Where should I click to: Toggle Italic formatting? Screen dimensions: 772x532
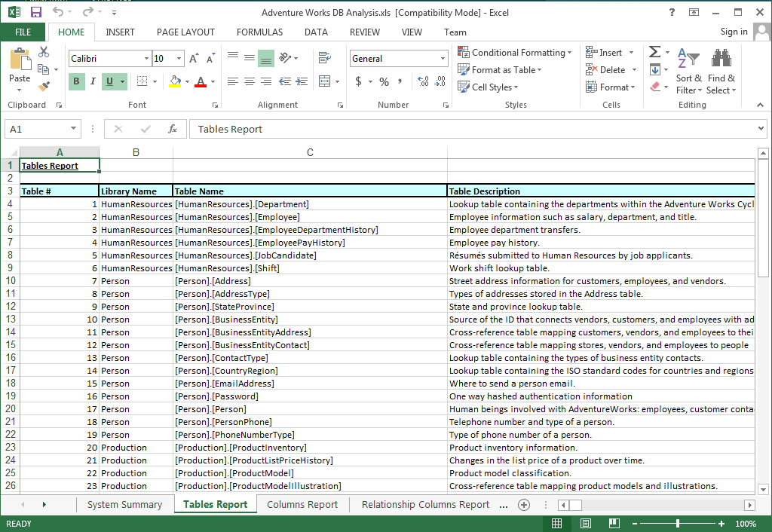tap(93, 81)
